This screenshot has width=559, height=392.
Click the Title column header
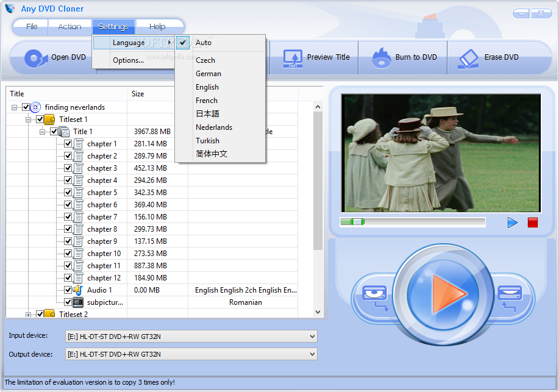pos(66,94)
